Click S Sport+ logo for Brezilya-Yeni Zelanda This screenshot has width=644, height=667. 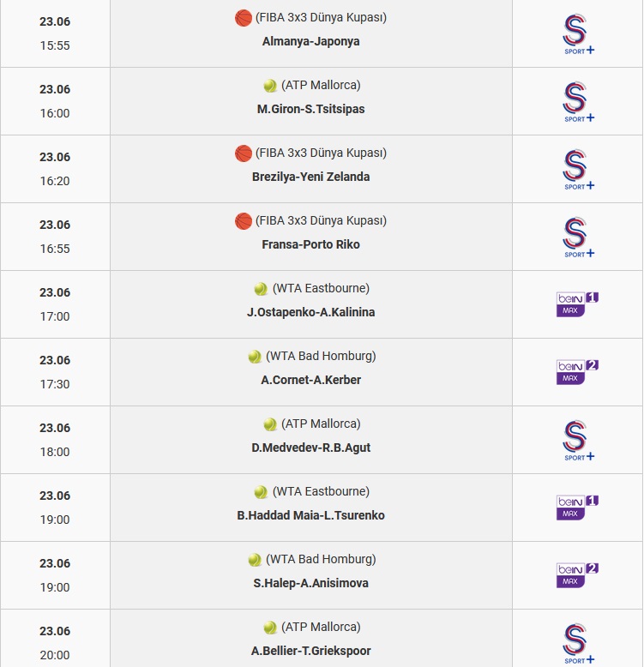click(578, 169)
